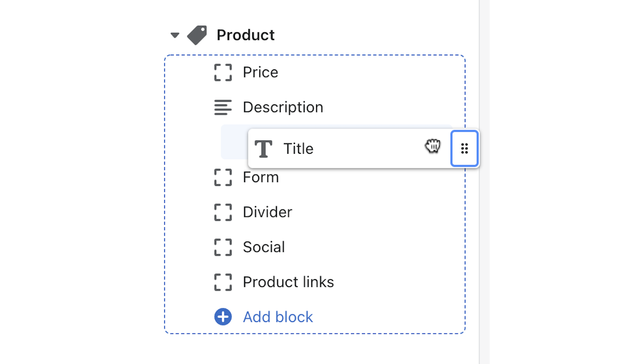644x364 pixels.
Task: Click the drag handle beside Title
Action: click(464, 149)
